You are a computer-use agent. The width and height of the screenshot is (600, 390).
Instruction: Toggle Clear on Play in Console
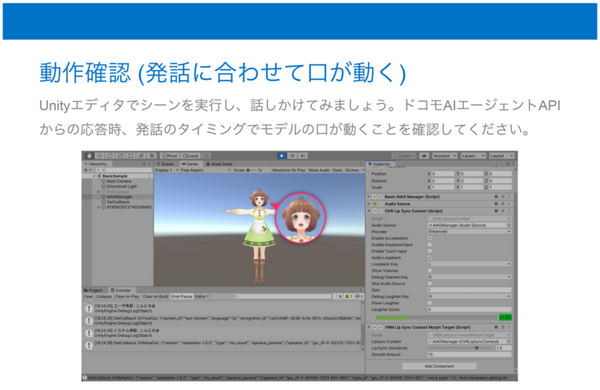coord(127,297)
